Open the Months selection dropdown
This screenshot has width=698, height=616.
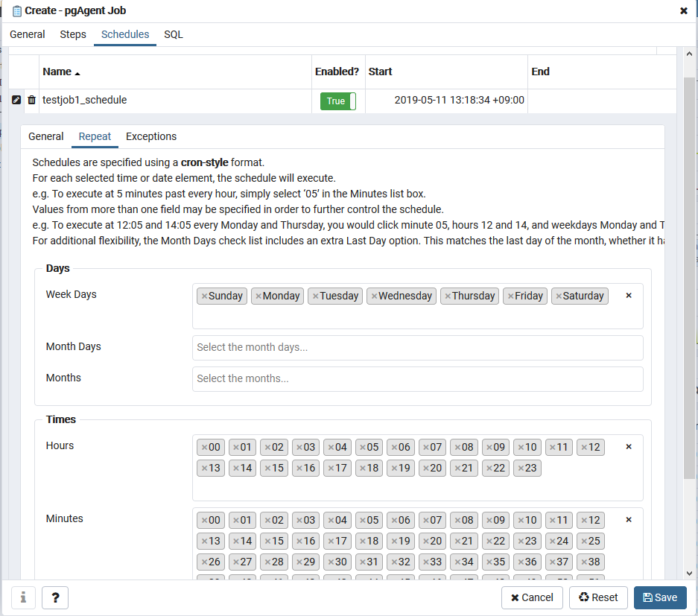click(x=417, y=378)
